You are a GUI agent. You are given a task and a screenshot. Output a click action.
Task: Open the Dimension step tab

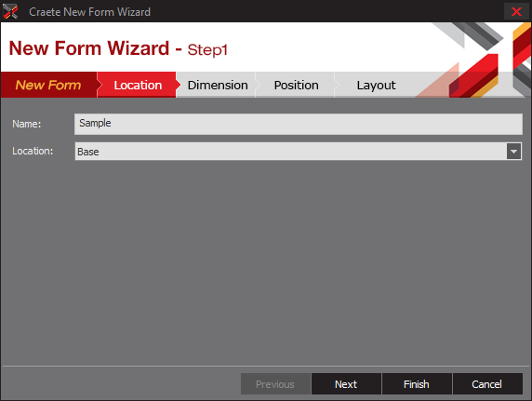[218, 85]
